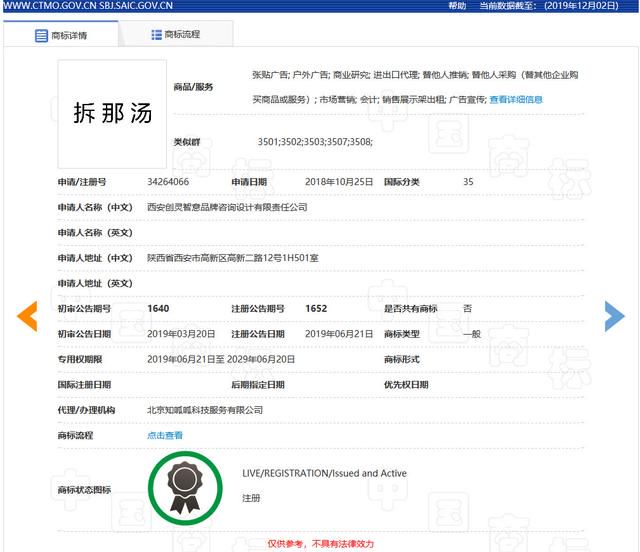Click the 商标形式 label

pyautogui.click(x=402, y=359)
